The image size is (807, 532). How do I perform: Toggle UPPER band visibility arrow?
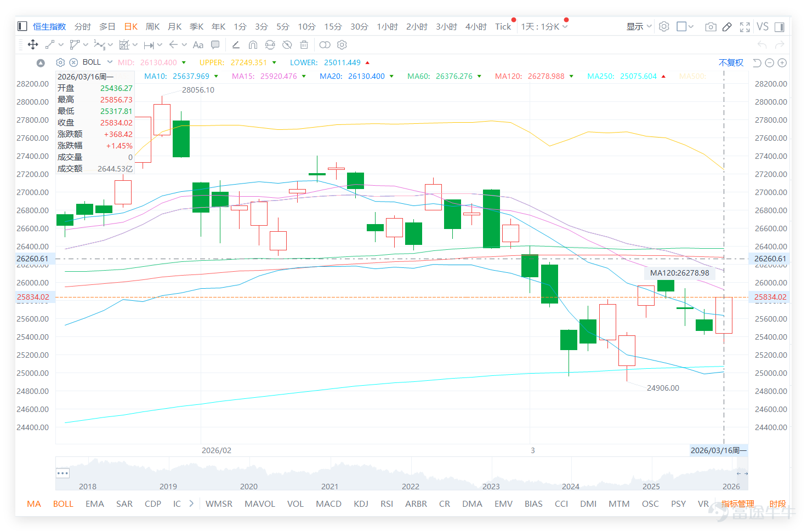click(274, 62)
